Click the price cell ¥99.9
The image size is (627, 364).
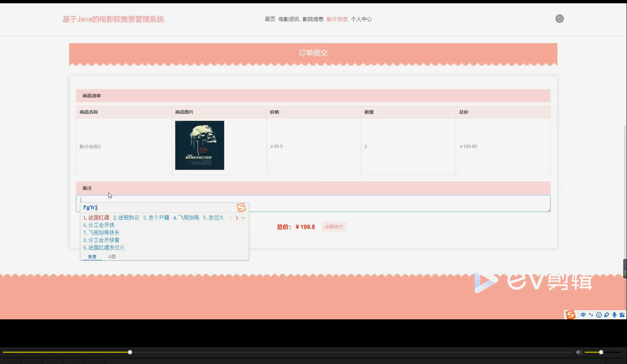pos(277,146)
